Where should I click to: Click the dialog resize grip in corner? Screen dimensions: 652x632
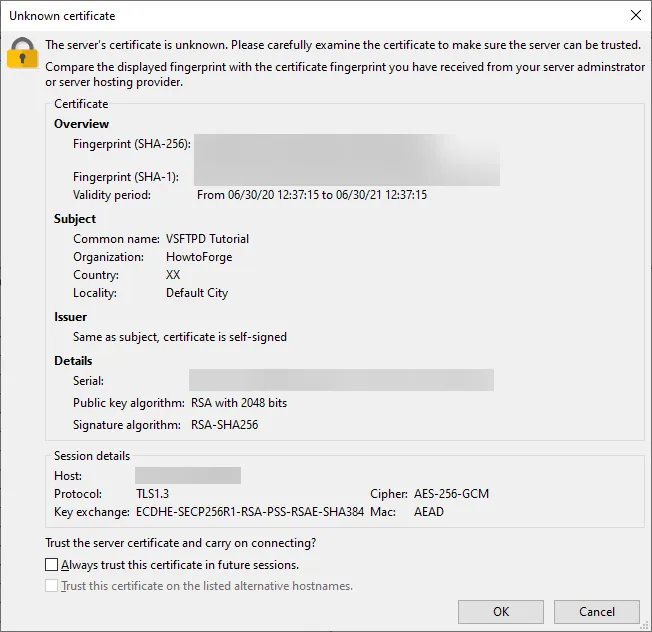[645, 626]
